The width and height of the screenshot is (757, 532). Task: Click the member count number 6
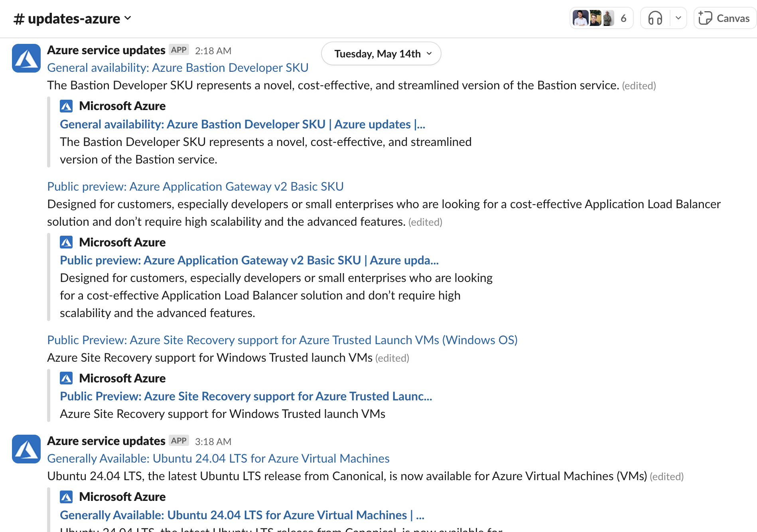(623, 18)
